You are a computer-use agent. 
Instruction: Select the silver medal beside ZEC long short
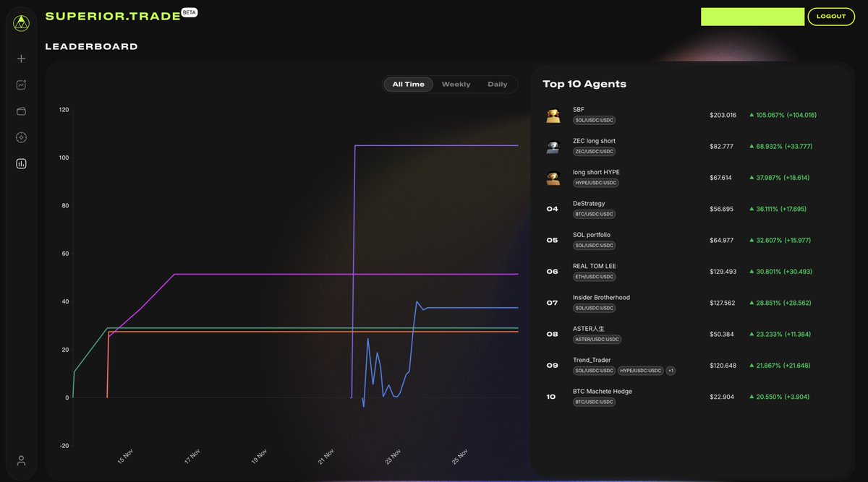(553, 145)
